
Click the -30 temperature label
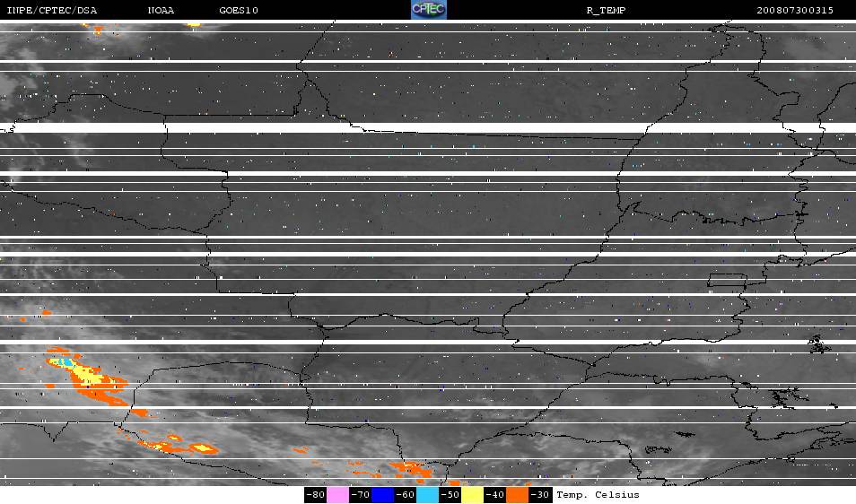(539, 495)
